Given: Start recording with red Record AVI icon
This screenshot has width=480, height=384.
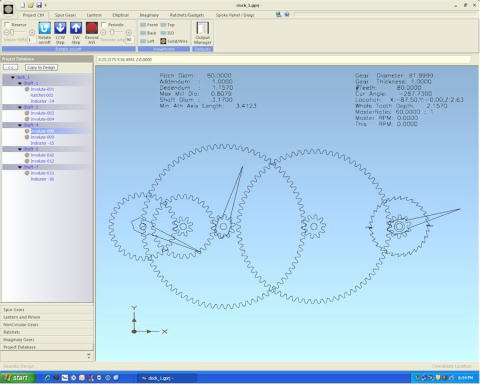Looking at the screenshot, I should (92, 28).
